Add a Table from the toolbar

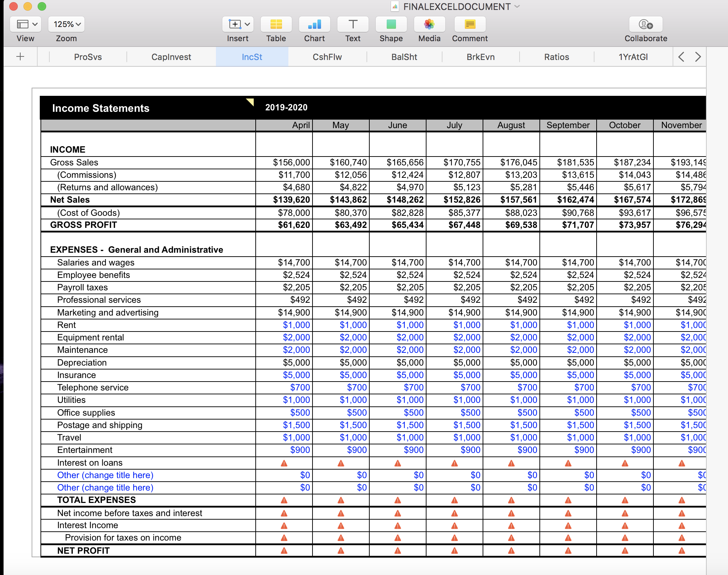[x=276, y=24]
